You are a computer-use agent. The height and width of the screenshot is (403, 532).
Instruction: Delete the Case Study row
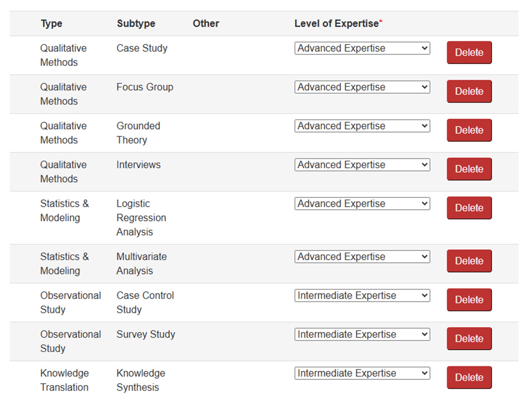469,52
